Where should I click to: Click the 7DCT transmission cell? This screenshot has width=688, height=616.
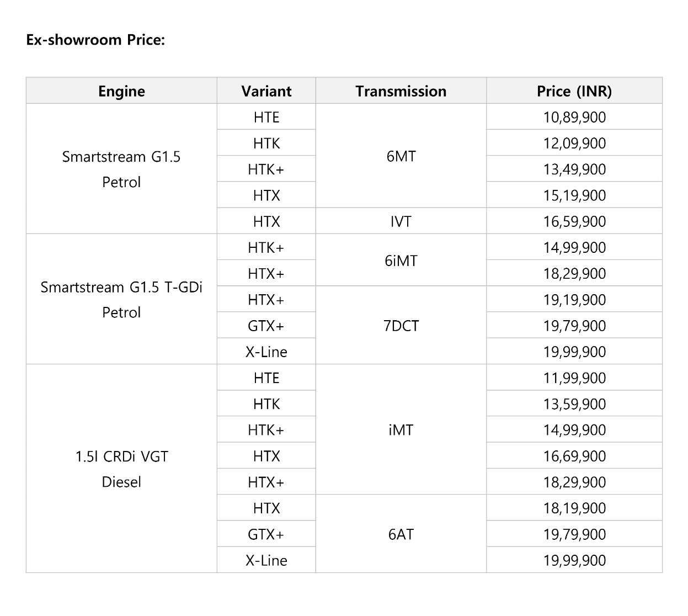pyautogui.click(x=401, y=325)
